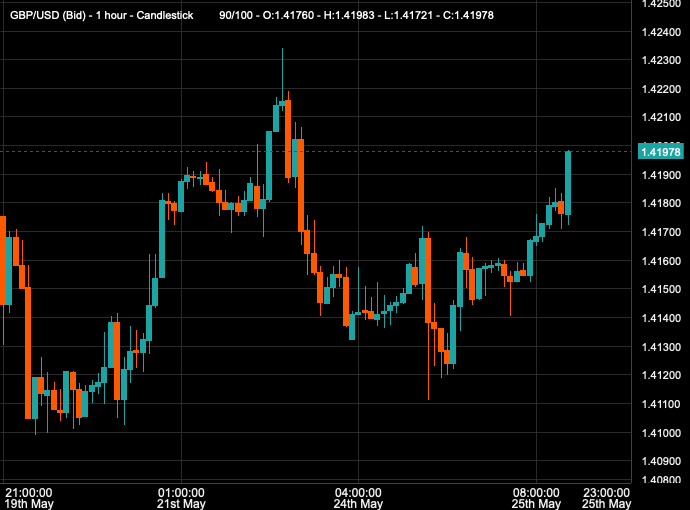Click the current price tag 1.41978

(x=661, y=152)
